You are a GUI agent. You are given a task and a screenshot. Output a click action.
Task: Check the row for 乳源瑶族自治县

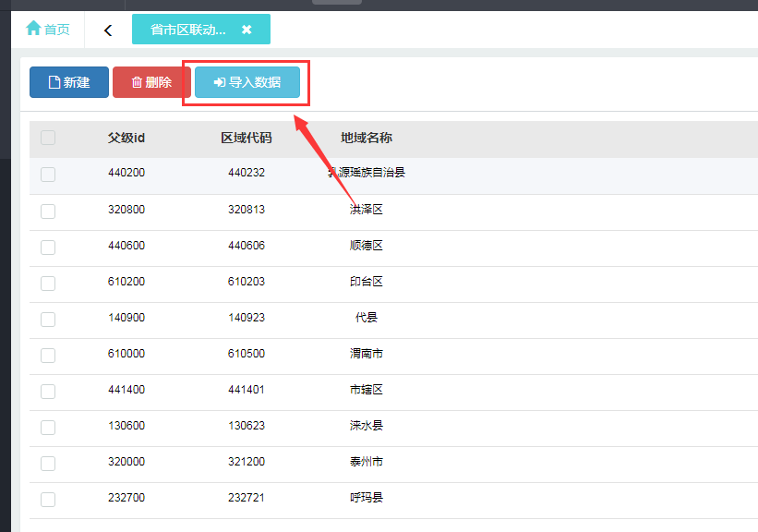(x=48, y=175)
